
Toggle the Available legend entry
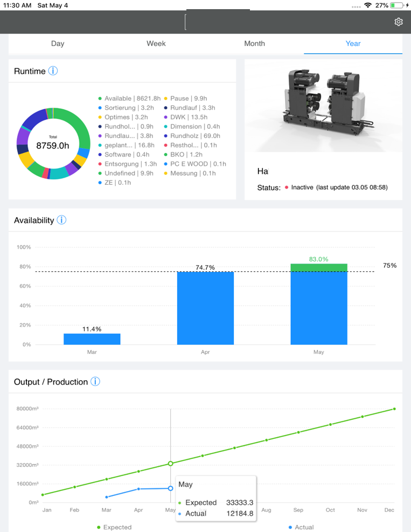(129, 99)
